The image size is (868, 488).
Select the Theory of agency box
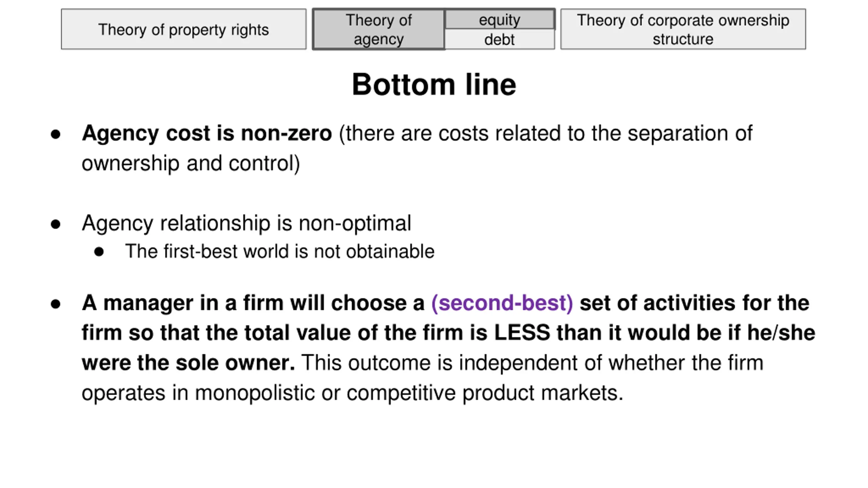378,29
